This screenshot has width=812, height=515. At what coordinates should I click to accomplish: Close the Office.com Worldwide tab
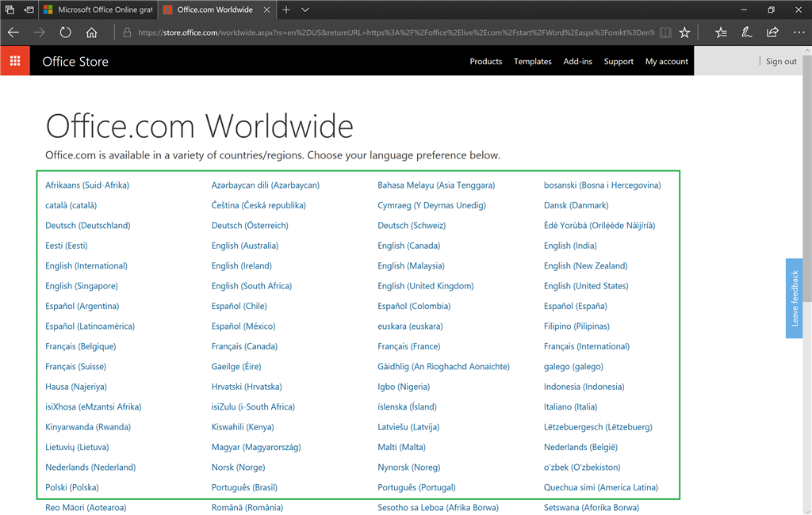(266, 10)
